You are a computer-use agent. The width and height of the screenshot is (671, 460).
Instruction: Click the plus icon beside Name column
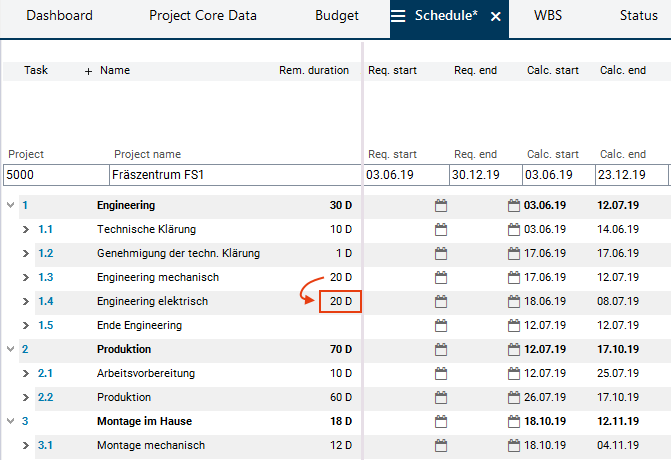click(x=88, y=71)
